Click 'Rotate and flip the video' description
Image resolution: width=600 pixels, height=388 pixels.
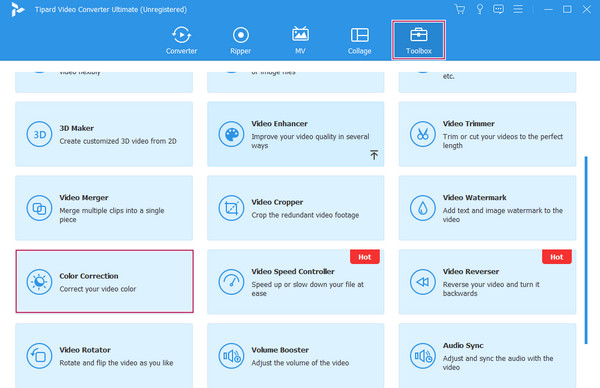(x=116, y=363)
